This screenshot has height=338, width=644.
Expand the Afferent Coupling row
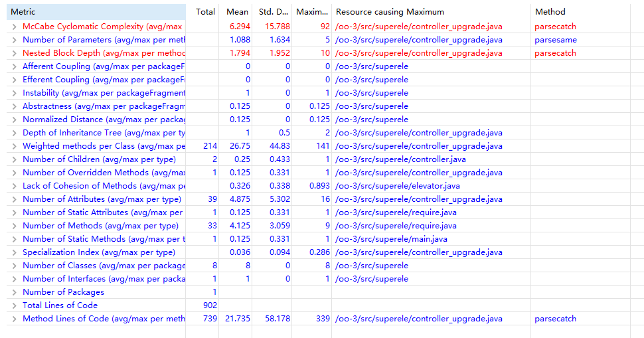(15, 66)
